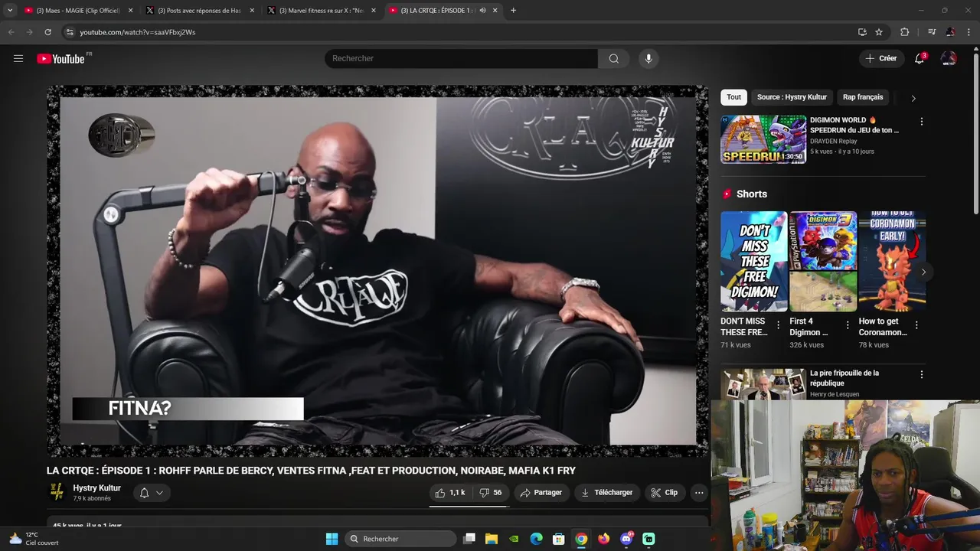The height and width of the screenshot is (551, 980).
Task: Open the Hystry Kultur channel avatar
Action: pos(57,492)
